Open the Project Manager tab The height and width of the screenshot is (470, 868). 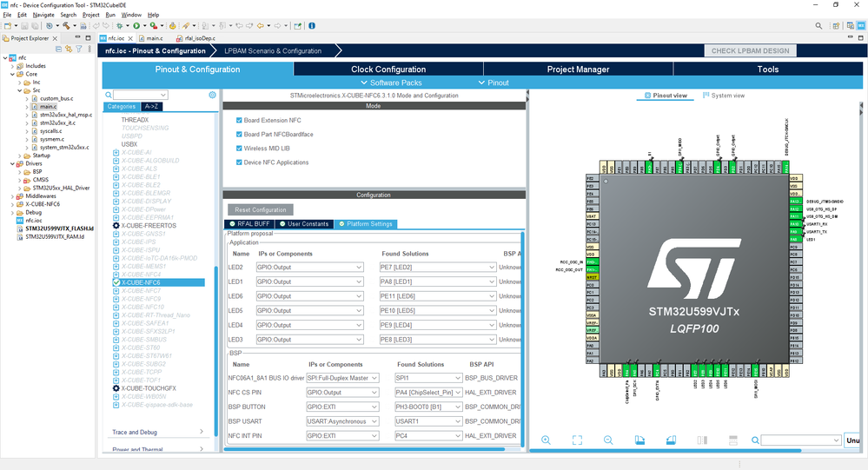(578, 70)
